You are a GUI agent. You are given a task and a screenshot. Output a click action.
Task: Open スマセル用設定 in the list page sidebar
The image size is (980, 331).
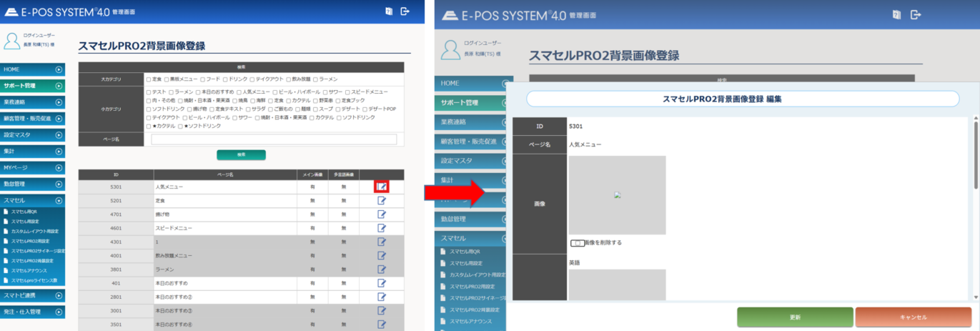pos(25,222)
